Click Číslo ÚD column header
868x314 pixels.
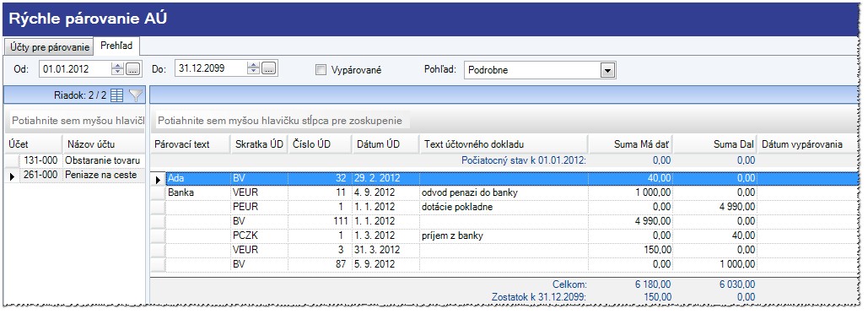click(x=320, y=144)
